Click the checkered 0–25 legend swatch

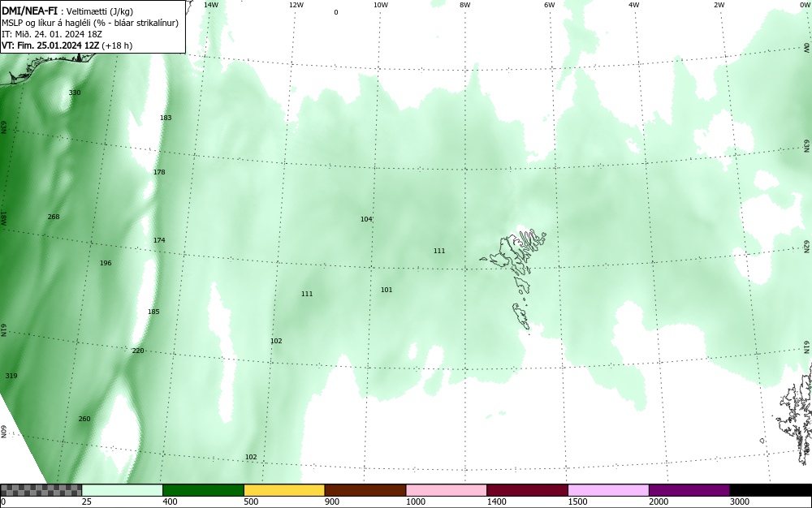pyautogui.click(x=41, y=490)
